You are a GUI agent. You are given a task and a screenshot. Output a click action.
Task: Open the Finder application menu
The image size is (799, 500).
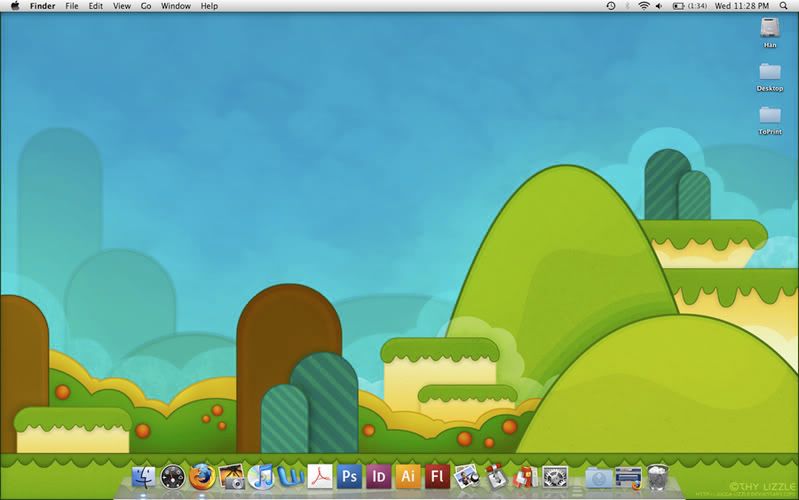pyautogui.click(x=42, y=6)
